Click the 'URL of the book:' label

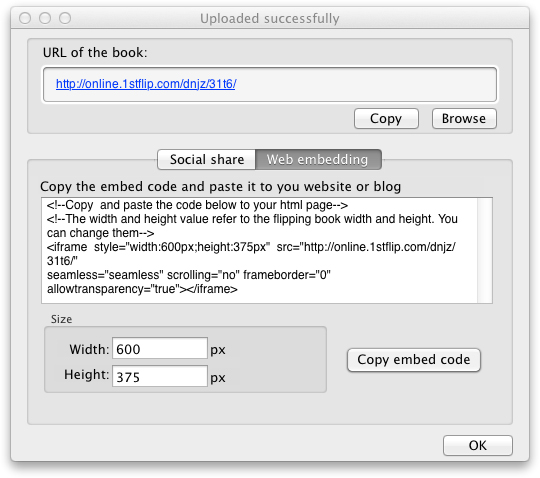pos(95,53)
